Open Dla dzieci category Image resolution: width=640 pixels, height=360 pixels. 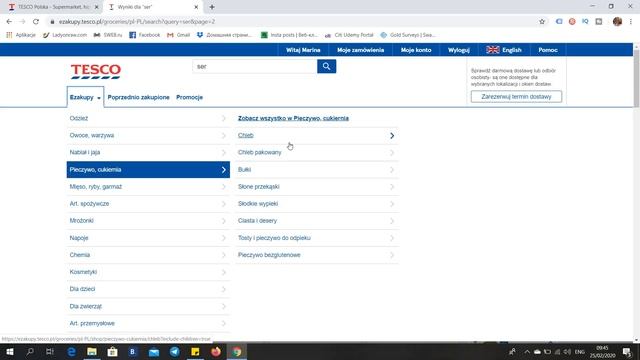[x=148, y=289]
